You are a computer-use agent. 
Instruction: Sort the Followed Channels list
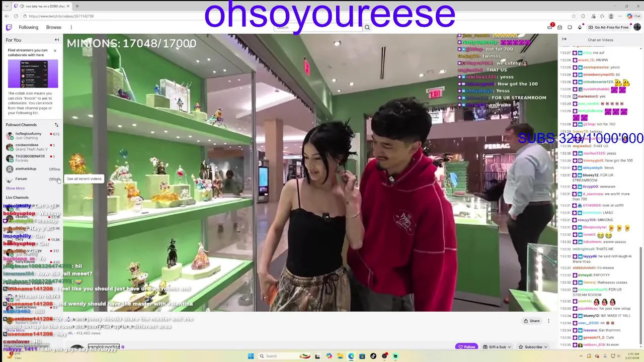coord(56,125)
